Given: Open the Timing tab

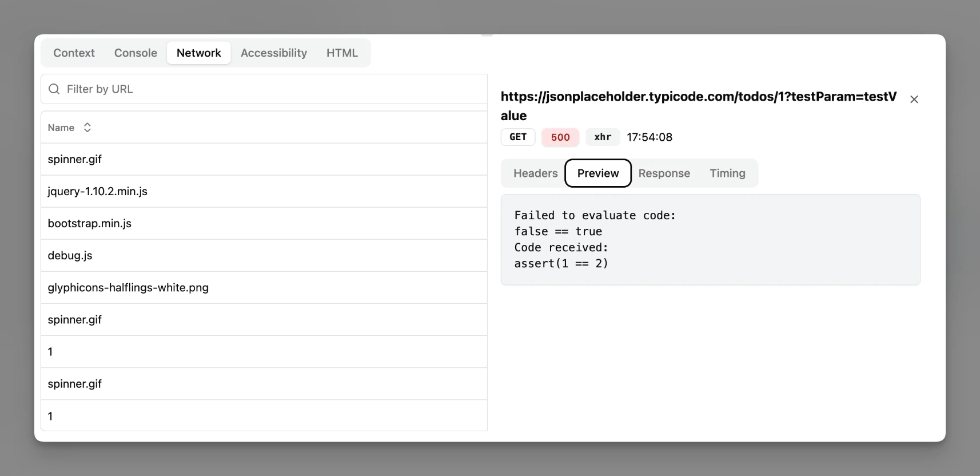Looking at the screenshot, I should click(x=727, y=173).
